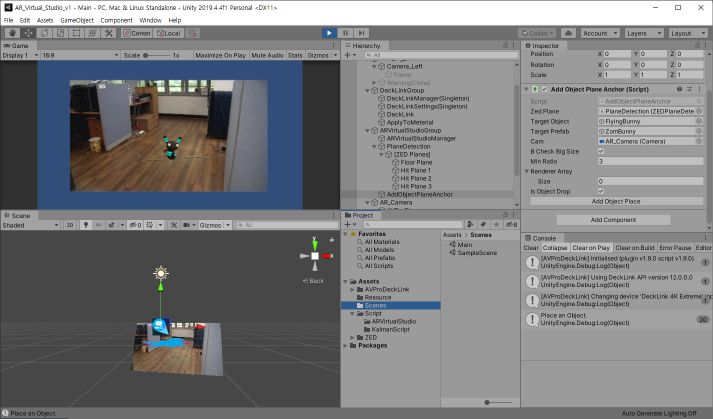Expand the AVProDeckLink folder
713x419 pixels.
pos(352,289)
